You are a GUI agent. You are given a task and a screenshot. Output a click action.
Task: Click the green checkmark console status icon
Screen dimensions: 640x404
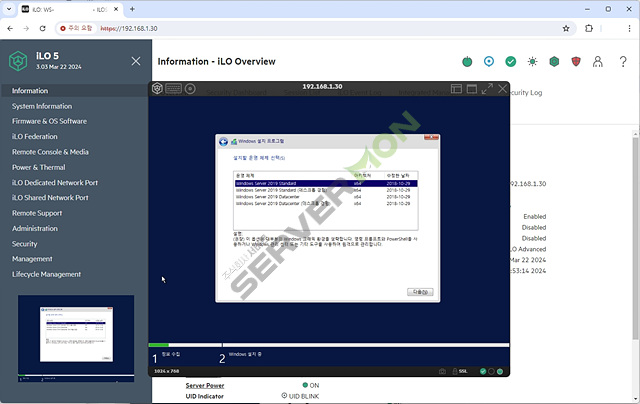483,371
